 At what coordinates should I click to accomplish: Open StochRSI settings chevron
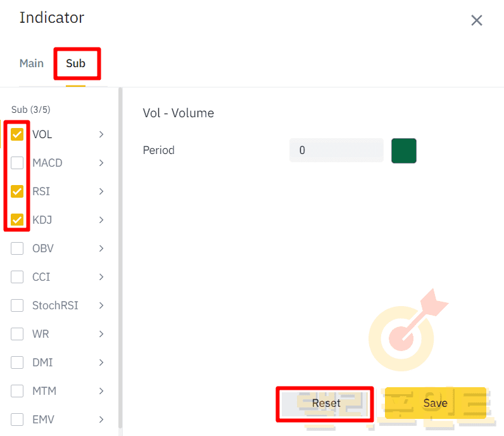point(101,305)
